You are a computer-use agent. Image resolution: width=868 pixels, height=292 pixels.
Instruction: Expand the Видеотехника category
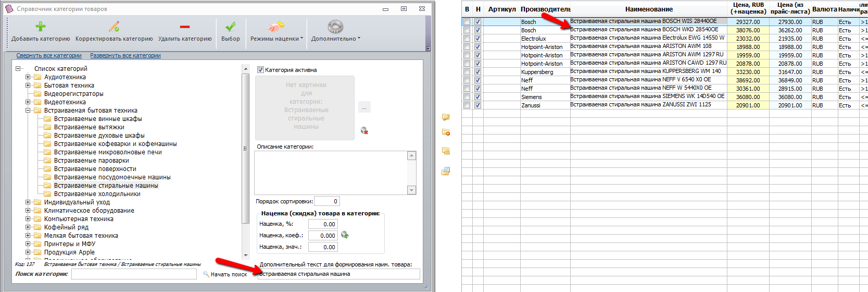pyautogui.click(x=28, y=102)
